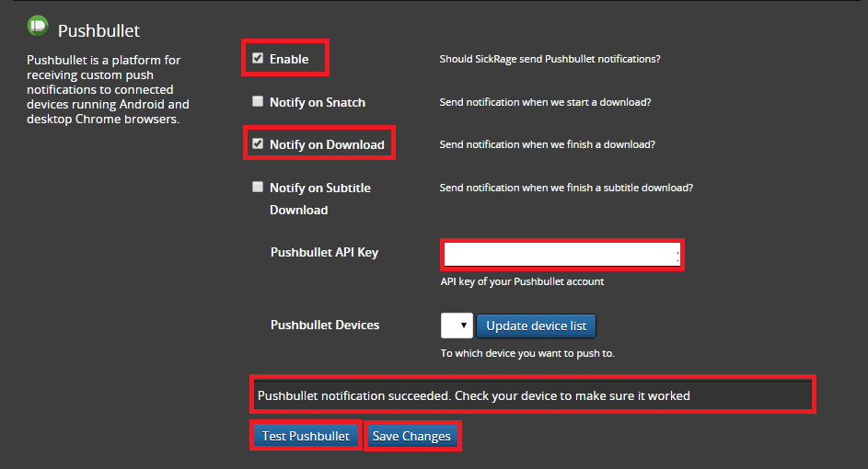The image size is (868, 469).
Task: Tick the Notify on Snatch checkbox
Action: (x=258, y=102)
